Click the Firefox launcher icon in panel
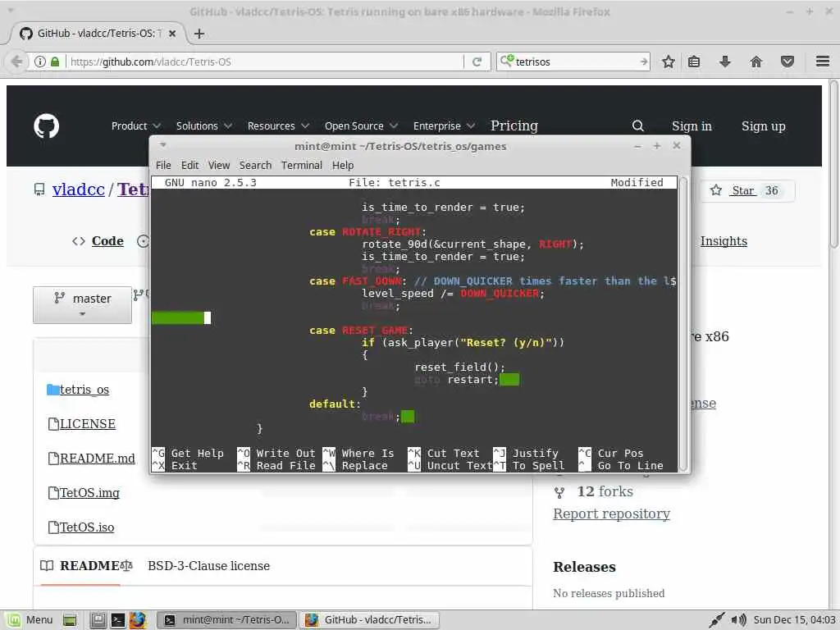840x630 pixels. pos(137,620)
